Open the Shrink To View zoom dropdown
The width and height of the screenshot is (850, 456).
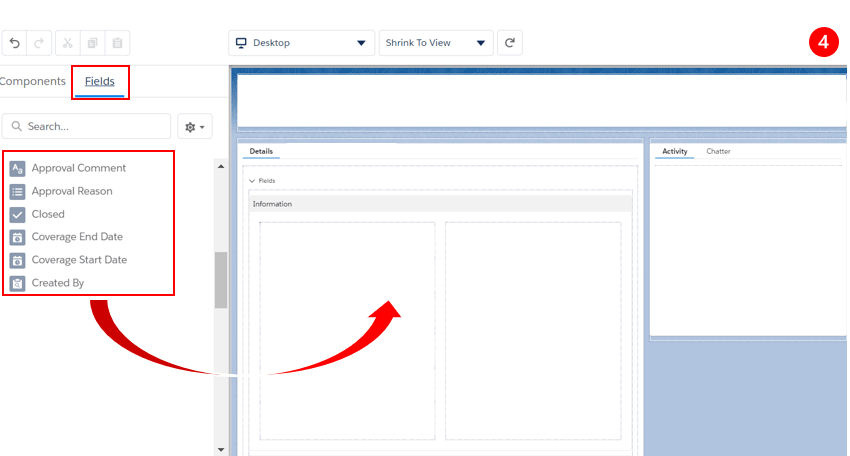click(x=436, y=43)
